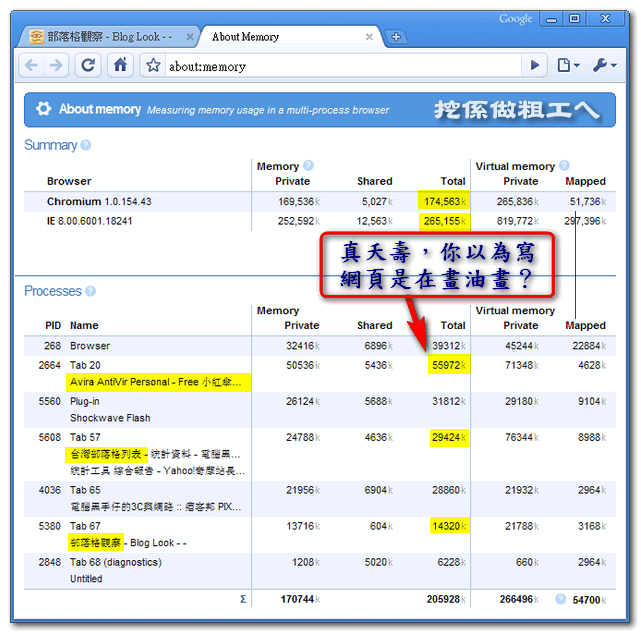Go forward with the forward arrow

[56, 65]
